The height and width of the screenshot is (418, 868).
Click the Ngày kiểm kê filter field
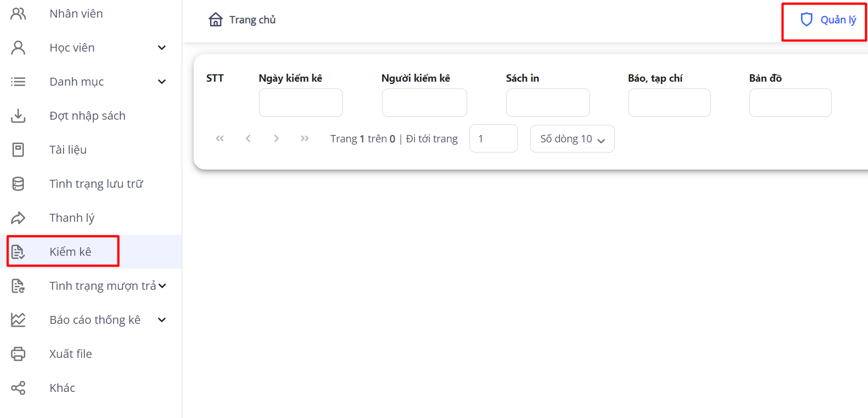tap(300, 103)
